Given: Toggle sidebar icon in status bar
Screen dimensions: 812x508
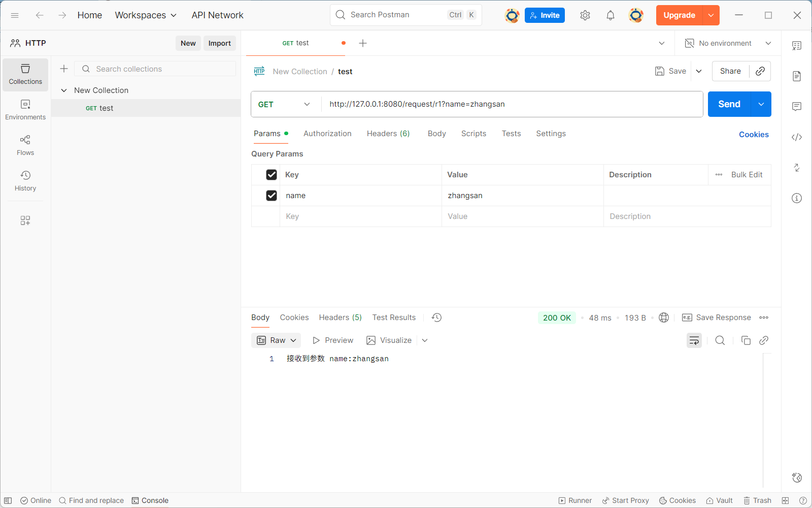Looking at the screenshot, I should (8, 500).
